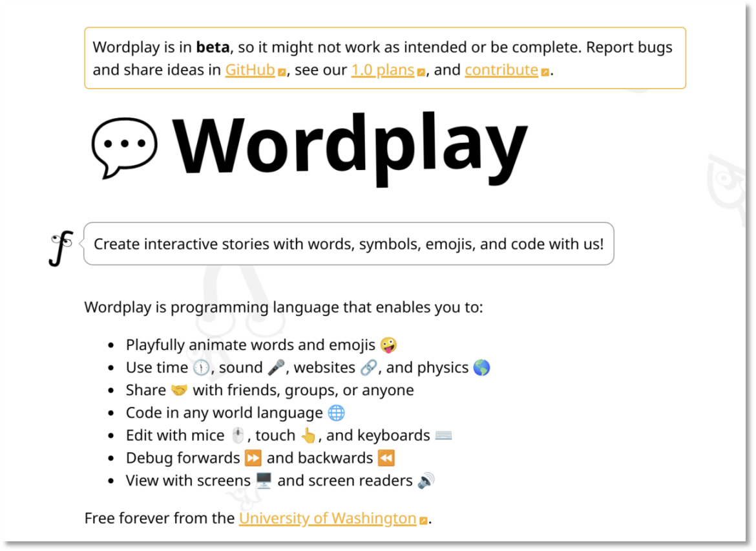The width and height of the screenshot is (756, 551).
Task: Click 'Wordplay is programming language' sentence
Action: pos(284,307)
